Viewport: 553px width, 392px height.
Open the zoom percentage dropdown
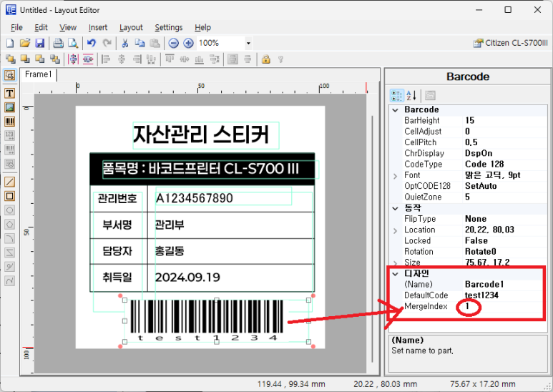tap(248, 44)
